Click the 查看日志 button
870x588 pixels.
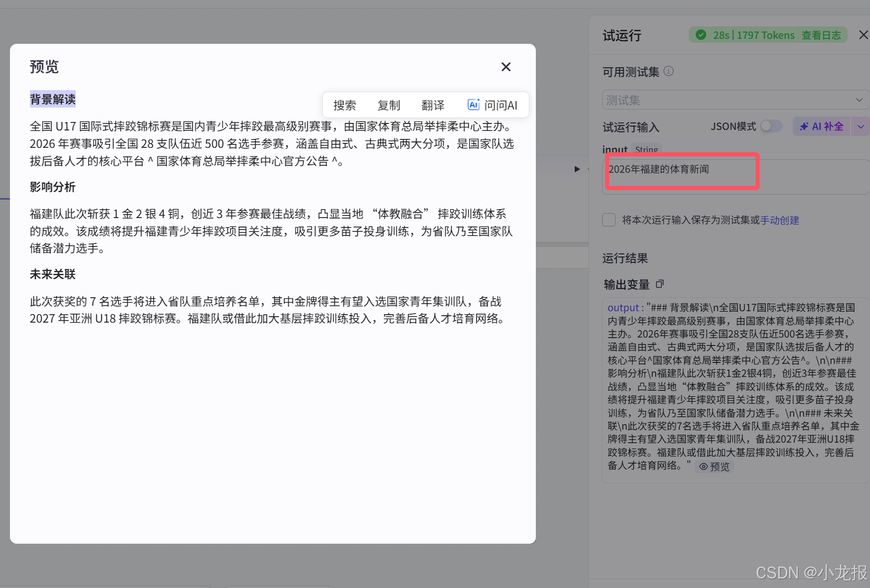pyautogui.click(x=822, y=35)
